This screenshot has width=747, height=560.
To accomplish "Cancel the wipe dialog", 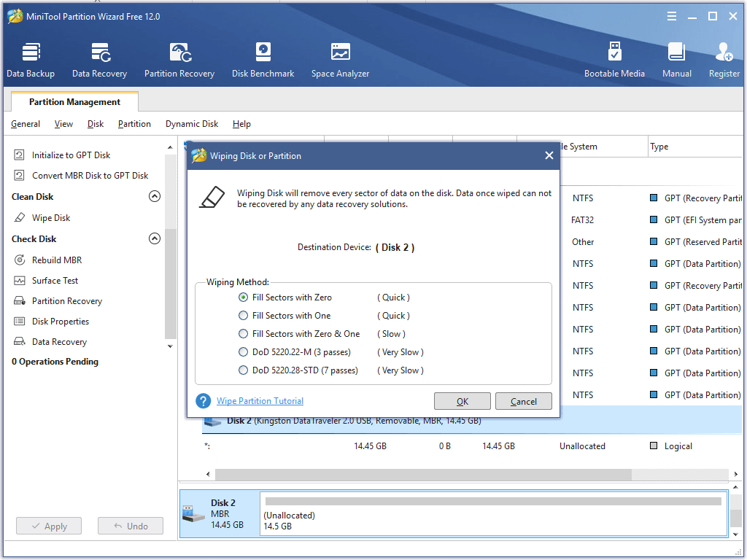I will pyautogui.click(x=524, y=402).
